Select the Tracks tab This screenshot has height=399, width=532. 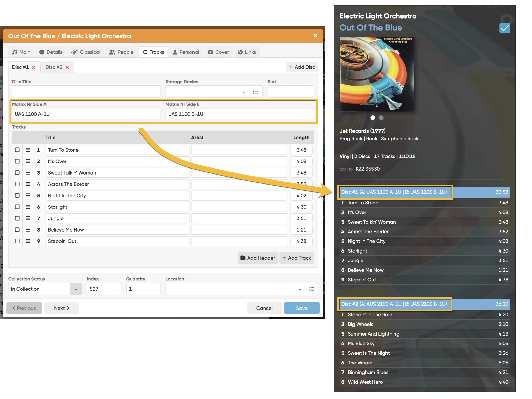153,52
